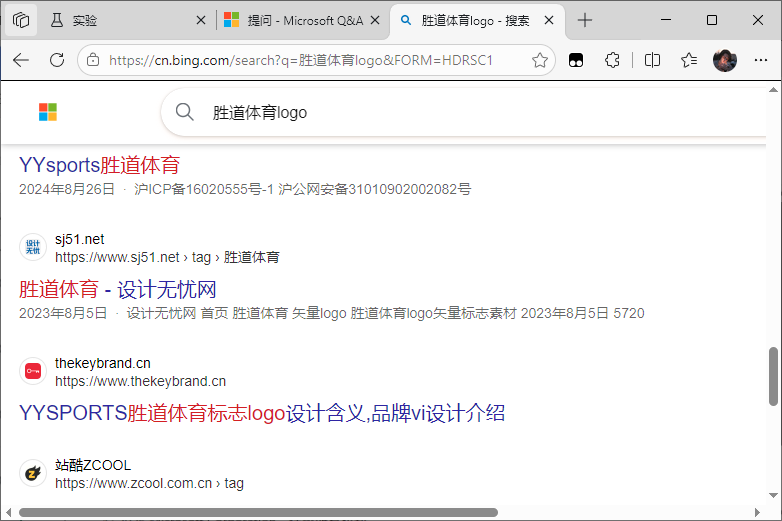Click the Microsoft logo on Bing page
Screen dimensions: 782x521
tap(48, 112)
